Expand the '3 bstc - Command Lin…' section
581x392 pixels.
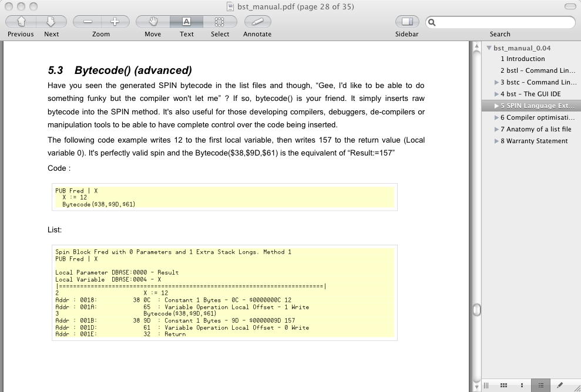[x=496, y=82]
